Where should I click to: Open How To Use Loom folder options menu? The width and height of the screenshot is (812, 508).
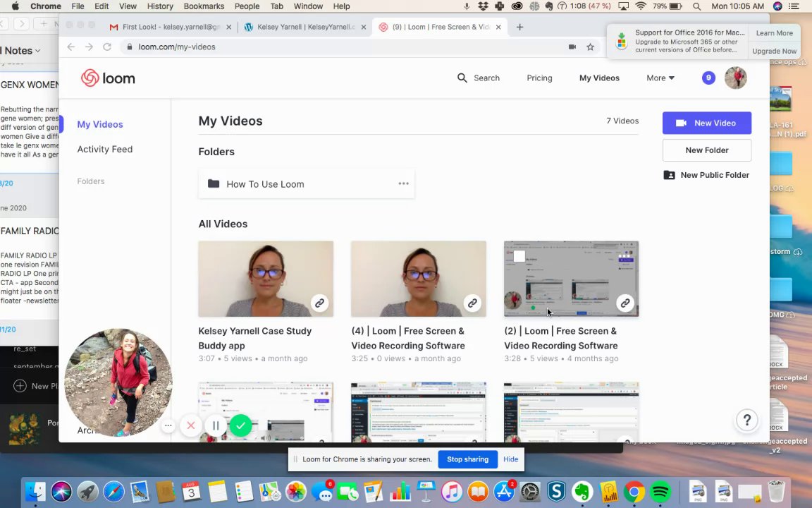coord(403,183)
